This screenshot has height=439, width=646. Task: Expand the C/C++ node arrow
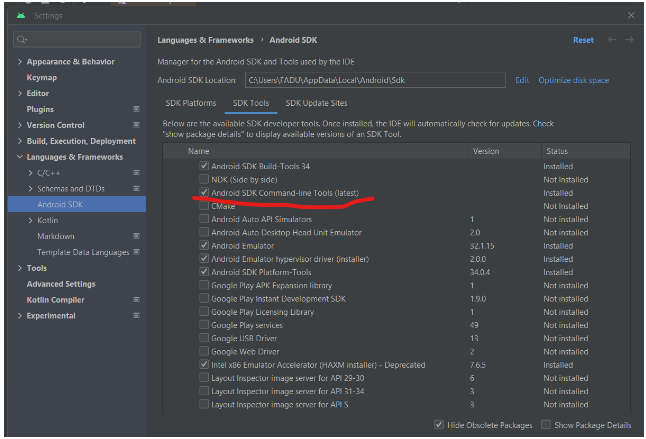tap(30, 173)
